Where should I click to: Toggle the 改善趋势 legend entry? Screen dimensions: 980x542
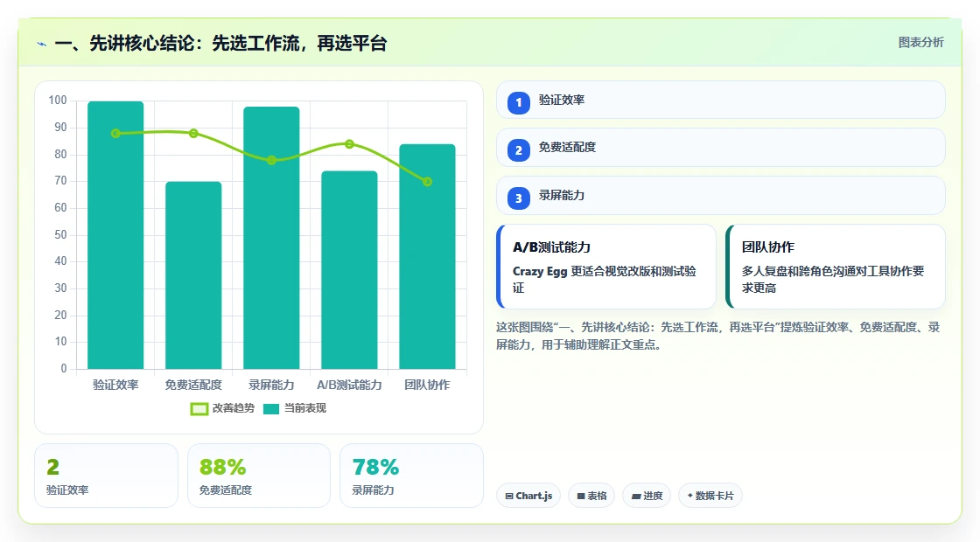click(x=222, y=408)
